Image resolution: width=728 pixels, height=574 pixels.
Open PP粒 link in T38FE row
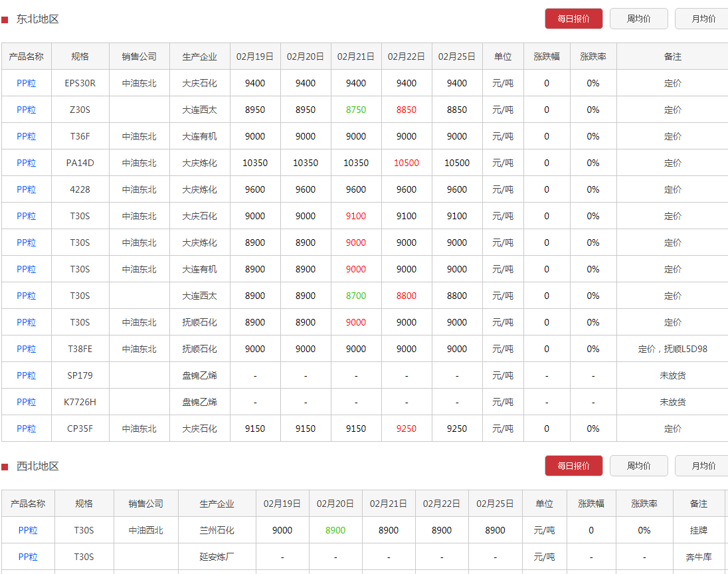27,349
